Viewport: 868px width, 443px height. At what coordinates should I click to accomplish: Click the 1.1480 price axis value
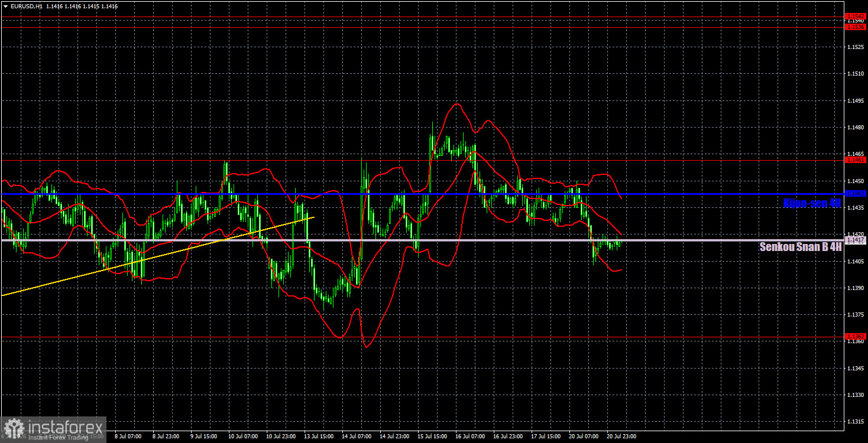pos(855,128)
